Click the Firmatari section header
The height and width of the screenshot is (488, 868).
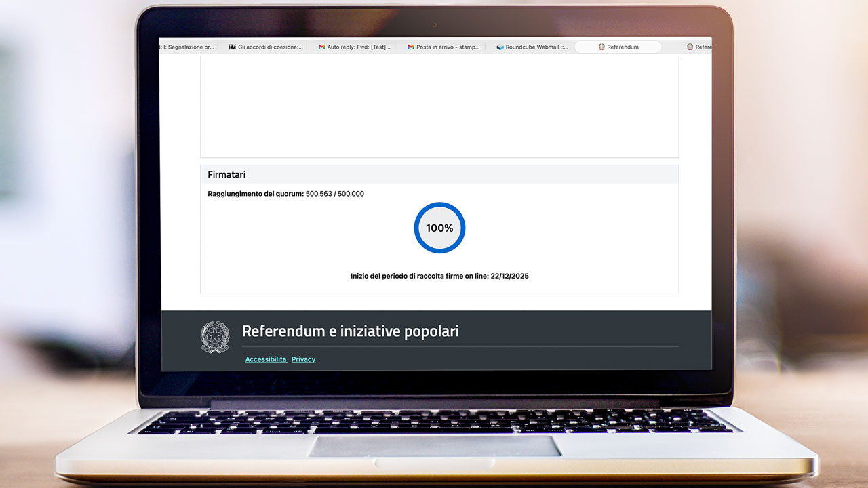[x=226, y=175]
